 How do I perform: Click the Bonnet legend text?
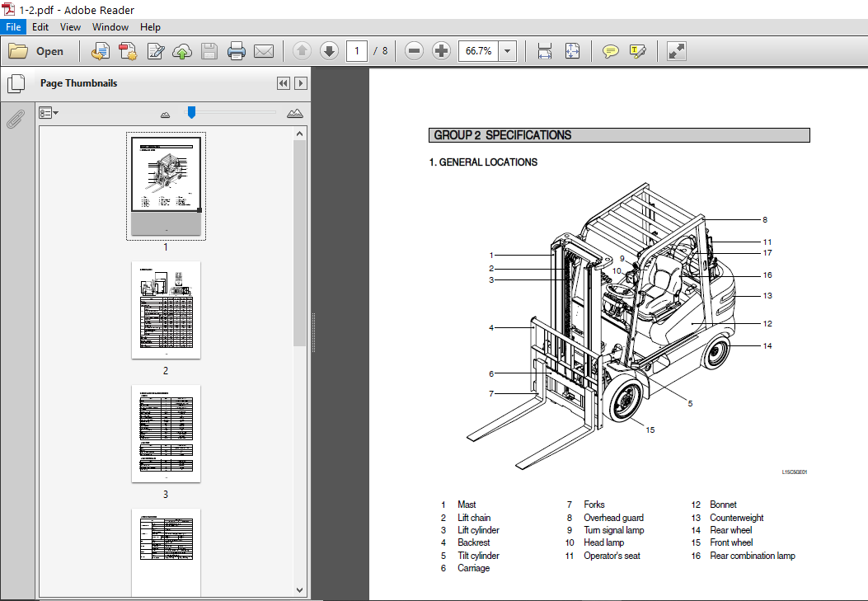click(723, 505)
